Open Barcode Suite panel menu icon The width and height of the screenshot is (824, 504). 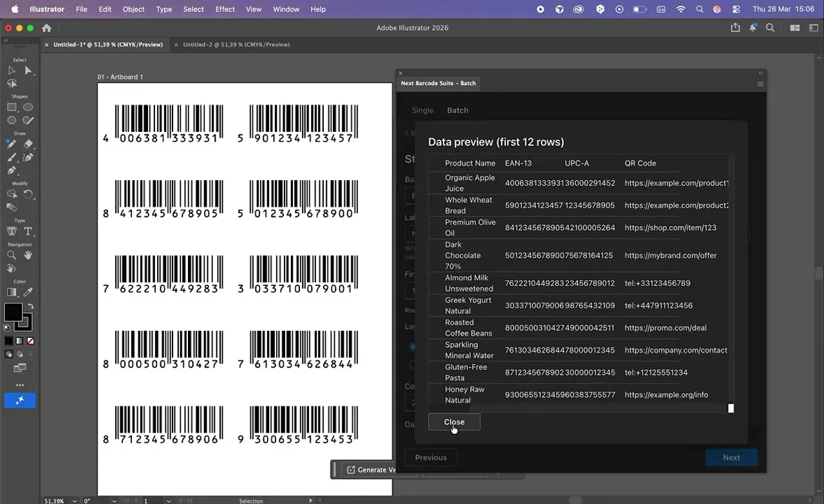click(x=760, y=84)
